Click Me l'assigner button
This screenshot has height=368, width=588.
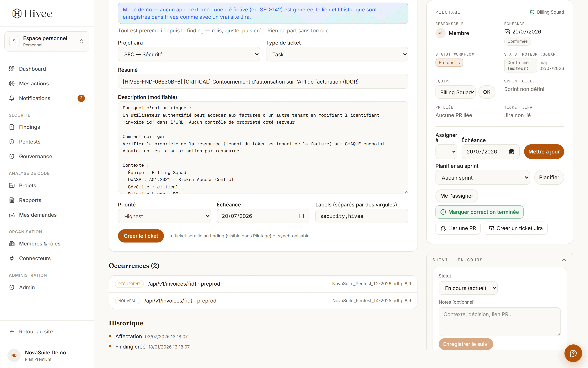pyautogui.click(x=457, y=196)
